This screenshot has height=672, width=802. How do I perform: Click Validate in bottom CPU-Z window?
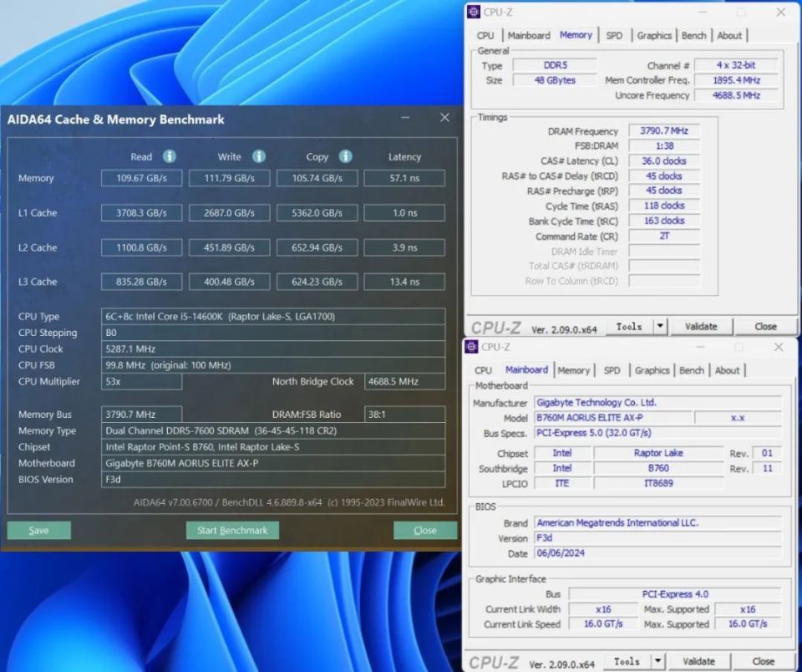click(x=699, y=661)
